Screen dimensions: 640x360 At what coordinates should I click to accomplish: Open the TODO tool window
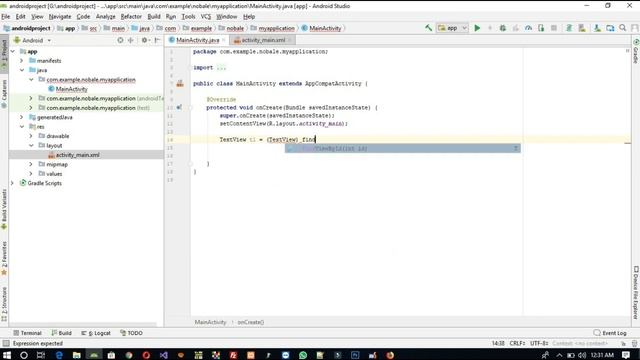coord(131,333)
